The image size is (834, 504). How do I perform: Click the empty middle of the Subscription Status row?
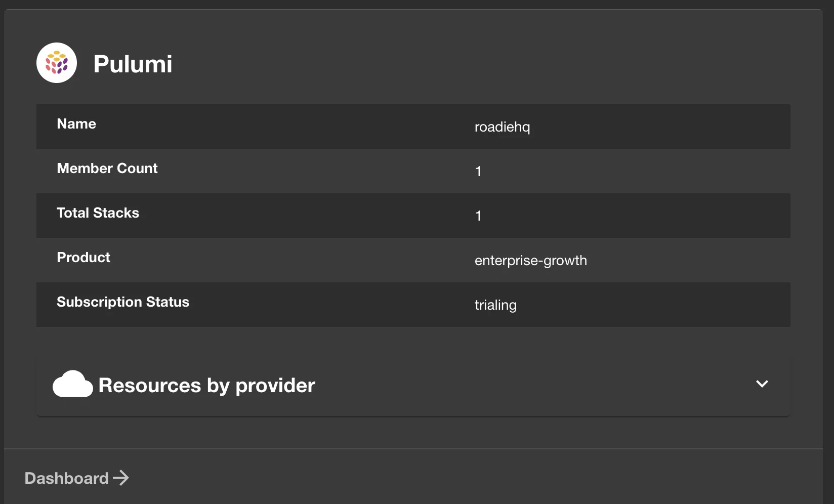click(329, 305)
